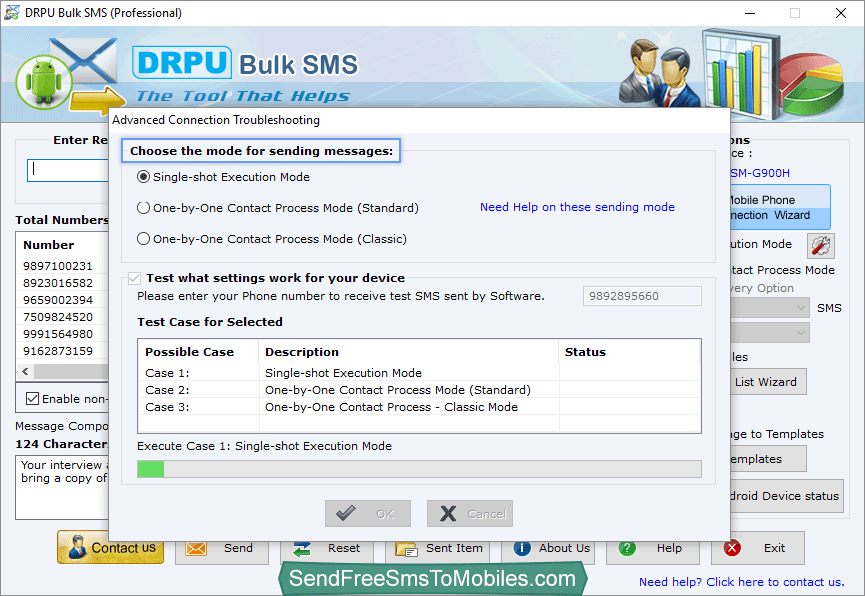This screenshot has width=865, height=596.
Task: Click the Reset arrows icon
Action: 302,549
